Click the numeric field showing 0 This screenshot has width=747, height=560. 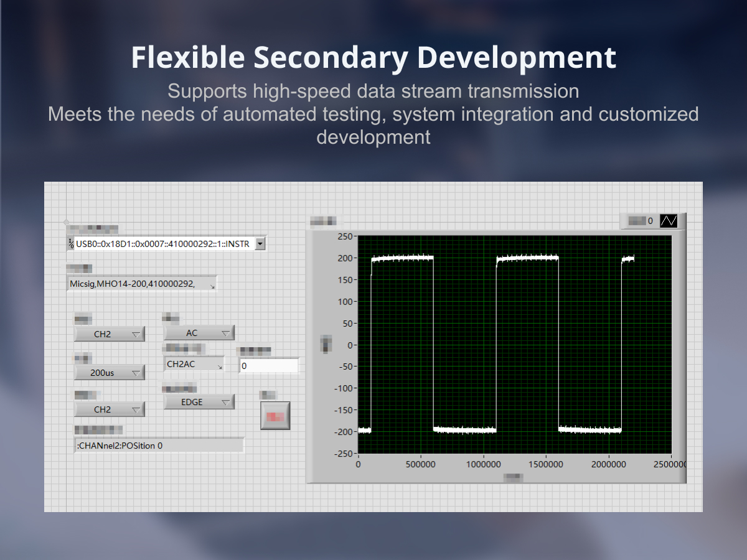pyautogui.click(x=268, y=366)
